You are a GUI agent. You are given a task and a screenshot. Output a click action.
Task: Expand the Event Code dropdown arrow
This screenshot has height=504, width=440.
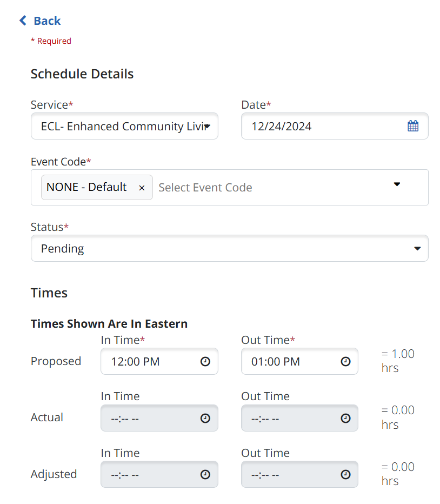coord(397,184)
